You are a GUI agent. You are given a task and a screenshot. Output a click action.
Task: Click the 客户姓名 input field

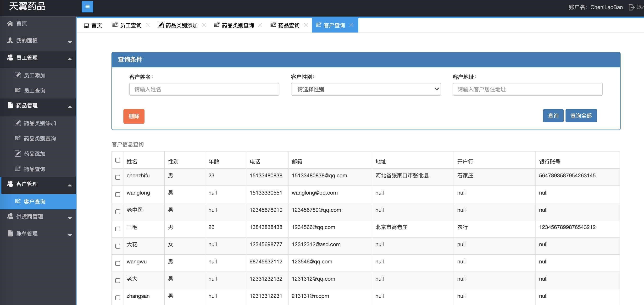click(x=204, y=89)
